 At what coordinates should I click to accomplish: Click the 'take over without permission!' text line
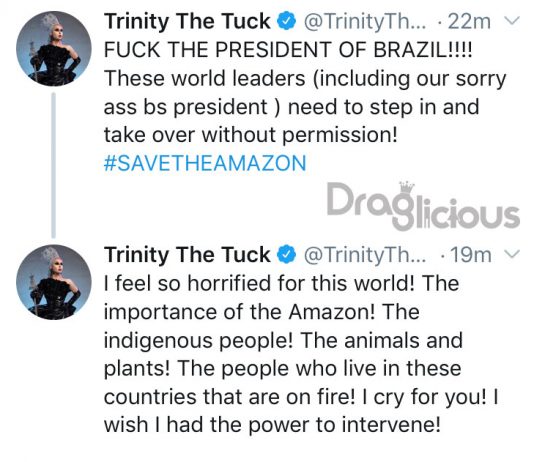(x=251, y=135)
